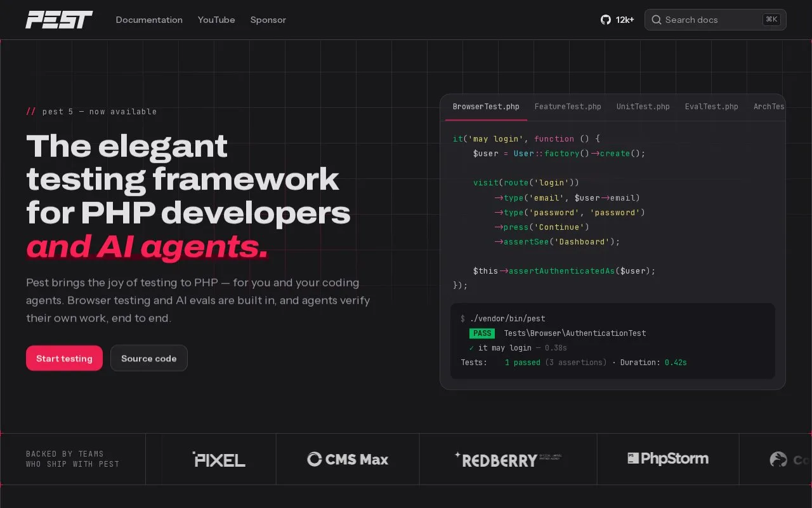812x508 pixels.
Task: Click the ⌘K keyboard shortcut badge
Action: 771,20
